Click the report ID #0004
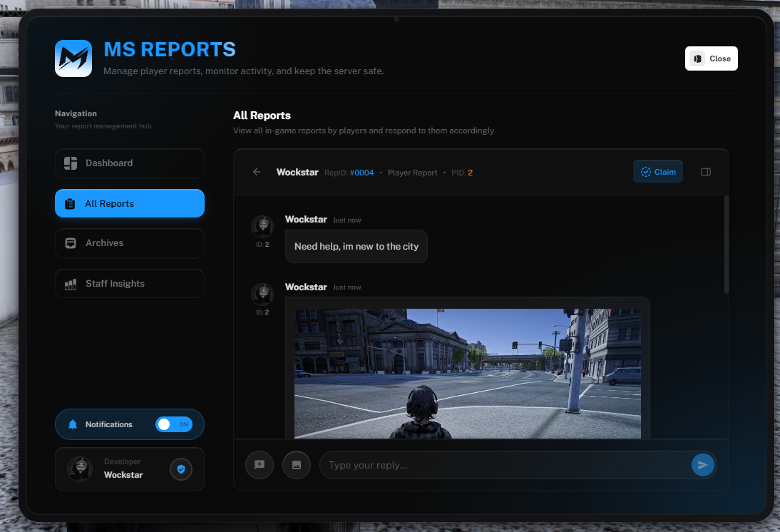780x532 pixels. [x=361, y=173]
